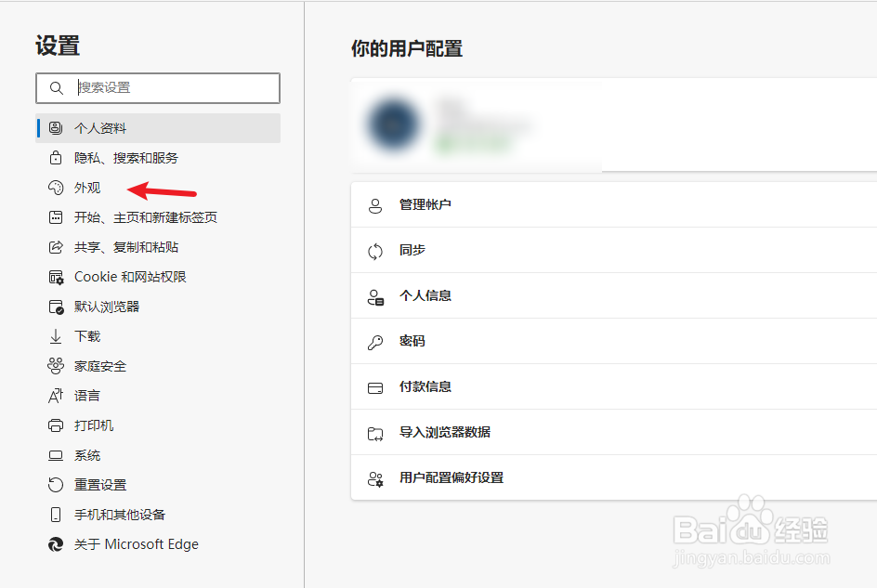Select Cookie 和网站权限 in sidebar
This screenshot has height=588, width=877.
(130, 277)
